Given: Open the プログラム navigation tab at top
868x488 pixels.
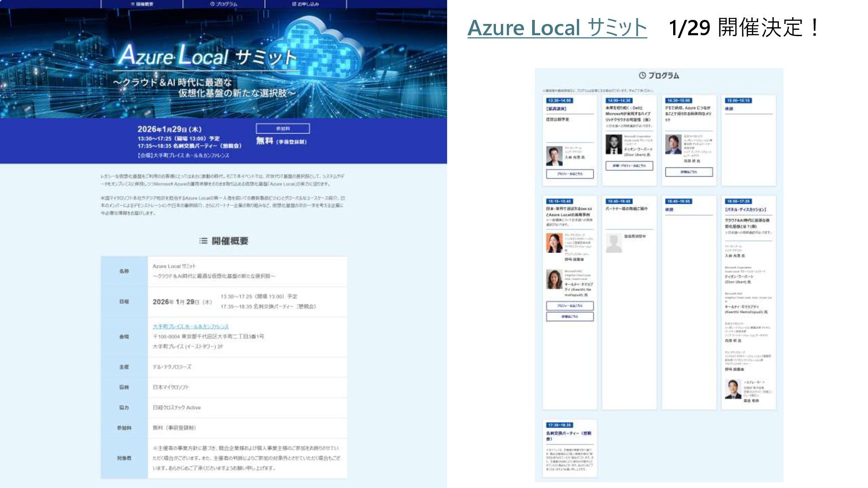Looking at the screenshot, I should click(x=224, y=4).
